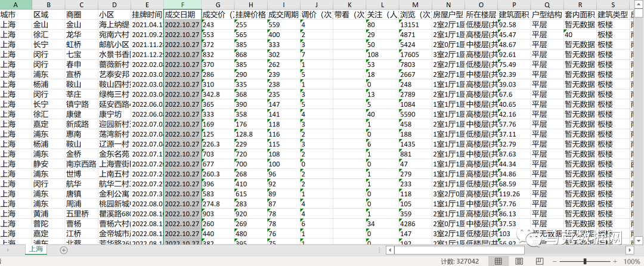This screenshot has height=266, width=644.
Task: Select the 房屋户型 header cell
Action: (x=448, y=14)
